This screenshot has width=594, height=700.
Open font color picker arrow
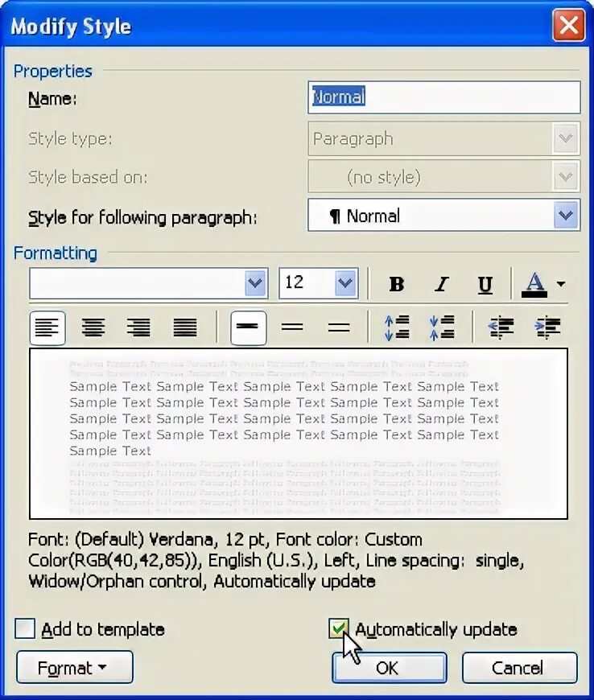pyautogui.click(x=561, y=284)
